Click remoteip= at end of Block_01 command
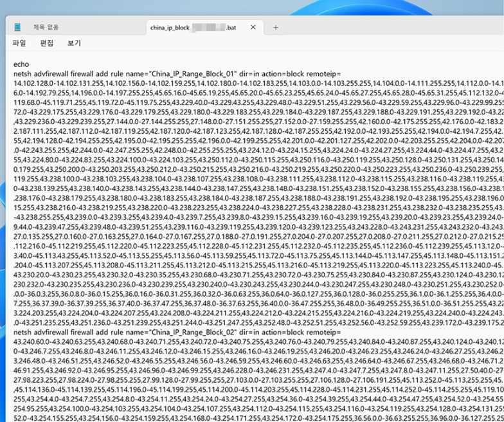Screen dimensions: 504x422 (x=323, y=74)
